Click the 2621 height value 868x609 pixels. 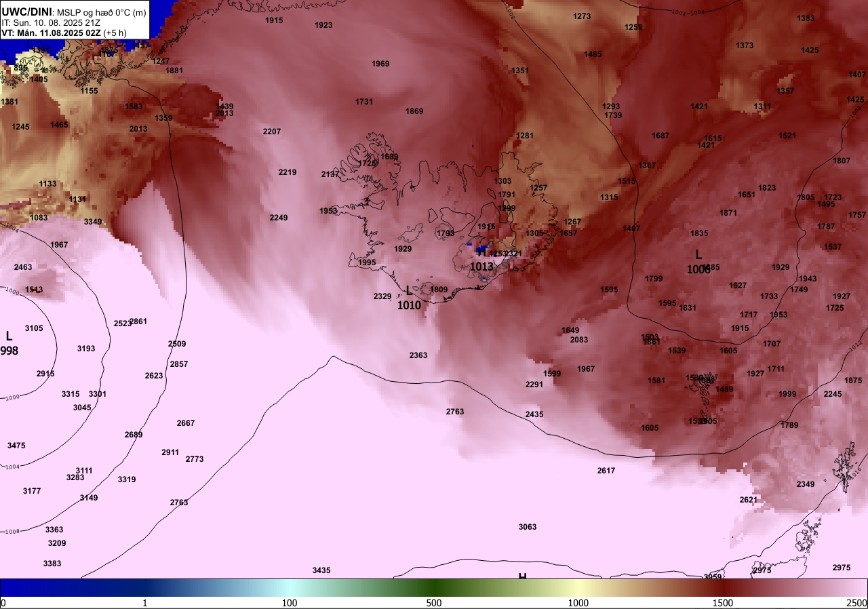749,500
